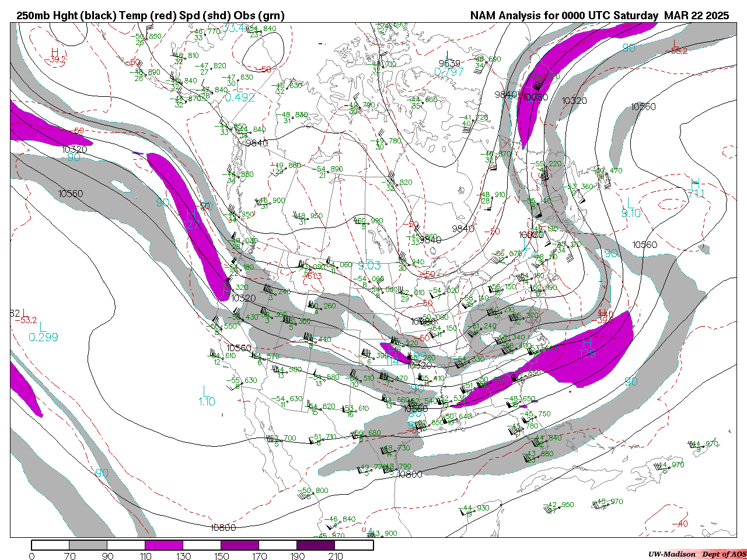Select the dark purple 190–210 legend swatch
The image size is (747, 560).
pyautogui.click(x=316, y=545)
